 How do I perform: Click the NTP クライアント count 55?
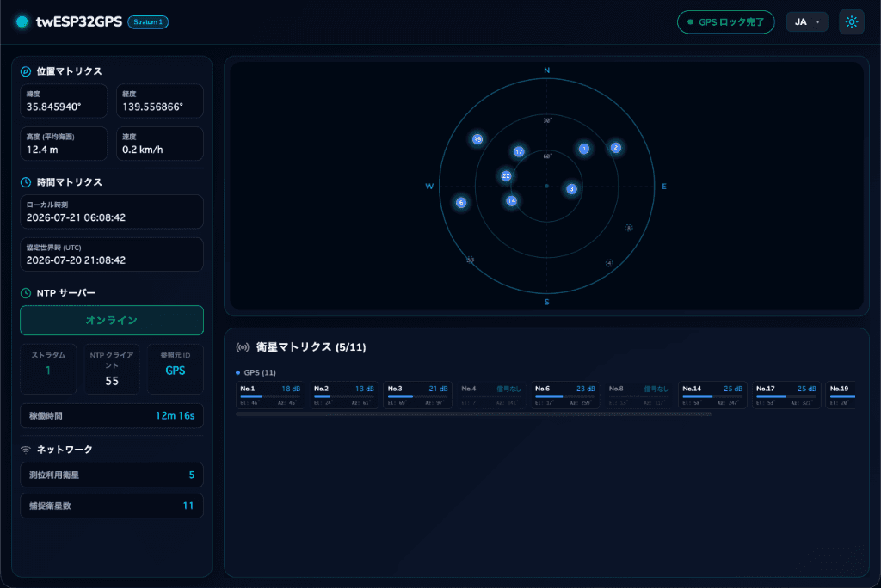(112, 381)
